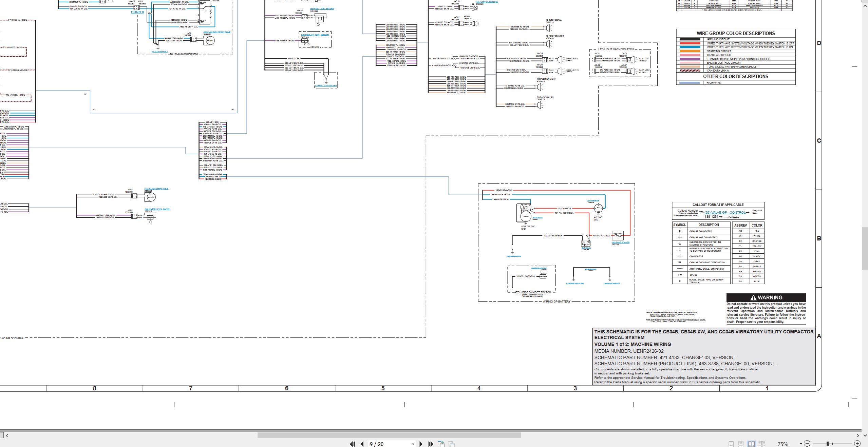Click the zoom in plus button
Viewport: 868px width, 447px height.
857,444
